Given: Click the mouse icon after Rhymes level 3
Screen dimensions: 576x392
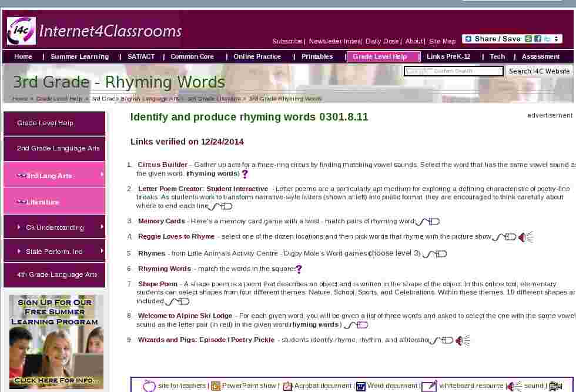Looking at the screenshot, I should 434,254.
